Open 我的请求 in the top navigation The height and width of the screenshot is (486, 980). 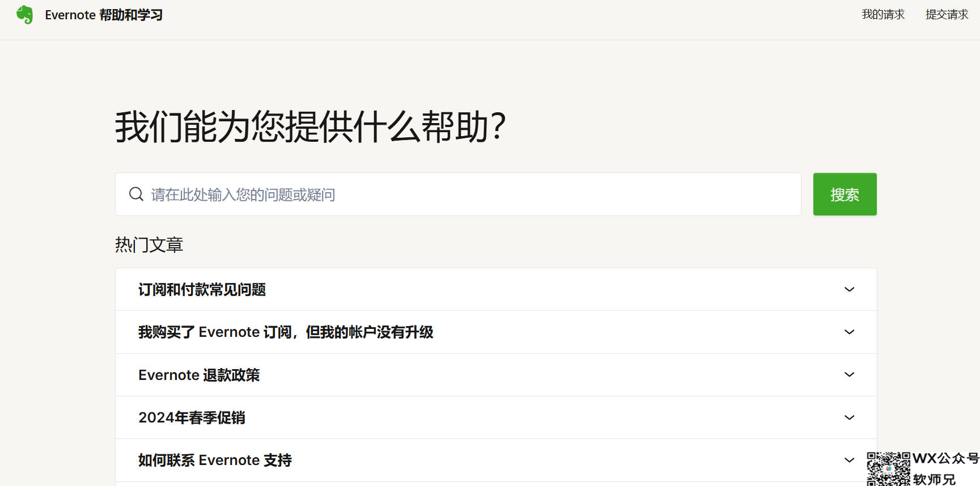pyautogui.click(x=883, y=14)
